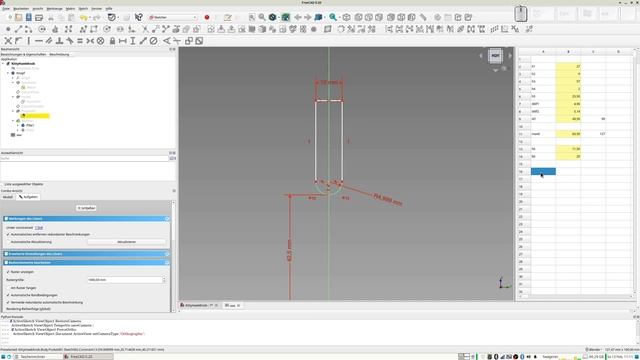Collapse the 'Raster anzeigen' edit controls section

tap(167, 262)
